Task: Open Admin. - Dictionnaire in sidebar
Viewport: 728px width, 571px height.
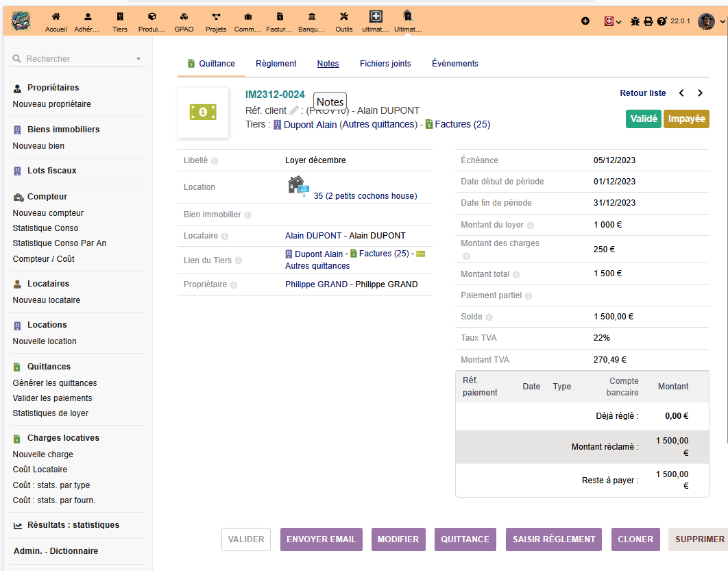Action: (x=56, y=551)
